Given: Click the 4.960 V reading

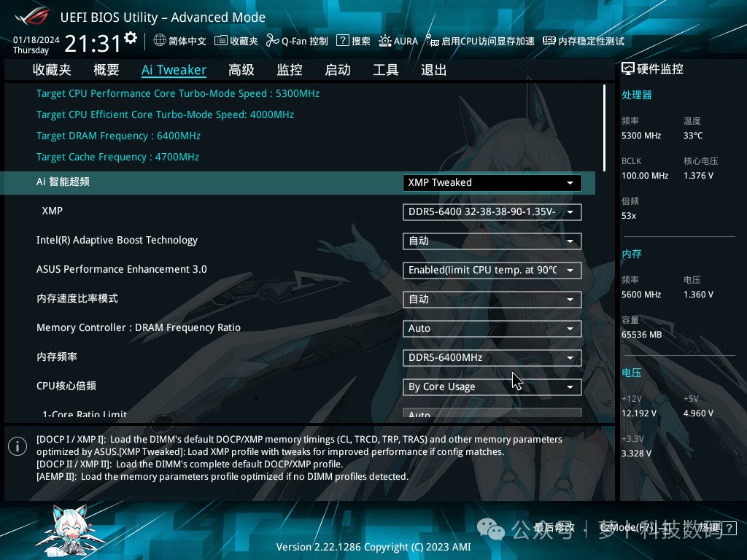Looking at the screenshot, I should 698,413.
